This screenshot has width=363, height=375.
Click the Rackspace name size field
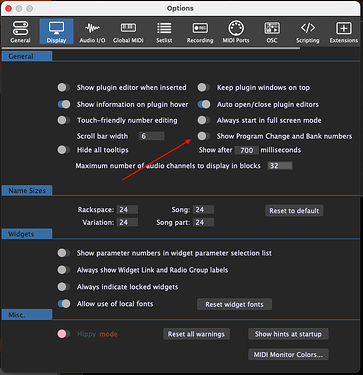(x=127, y=210)
